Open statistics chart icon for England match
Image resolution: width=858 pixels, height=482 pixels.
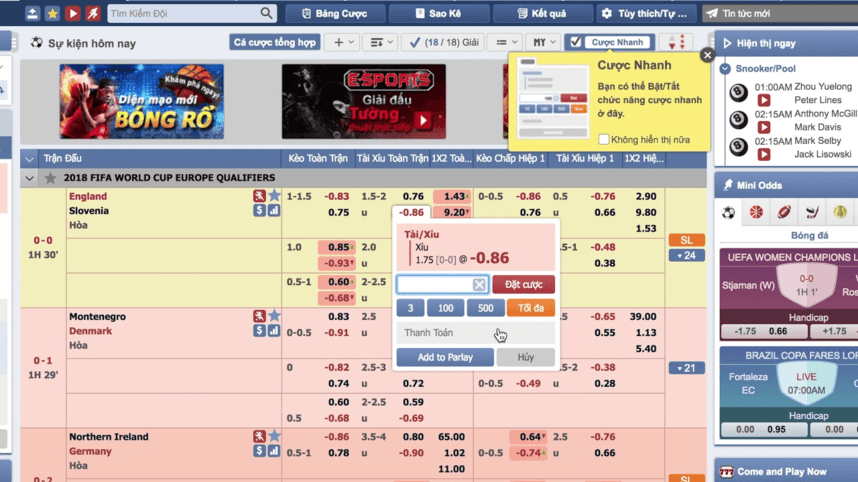pos(274,211)
